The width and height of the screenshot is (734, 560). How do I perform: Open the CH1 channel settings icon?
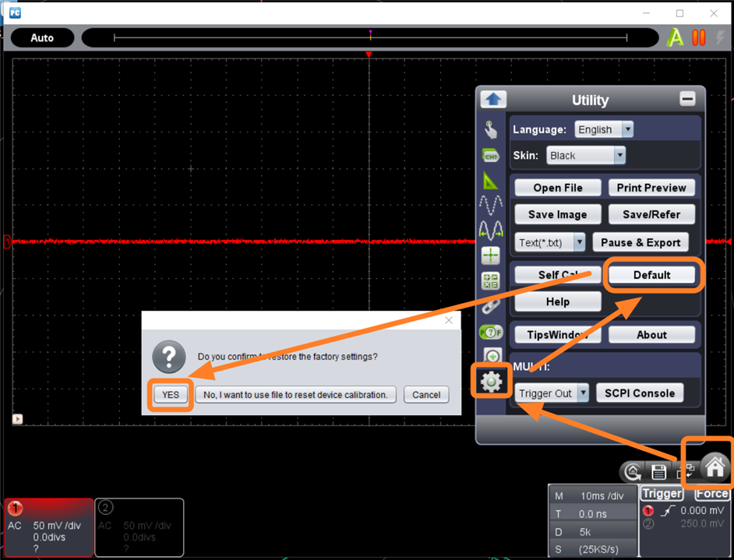pyautogui.click(x=490, y=155)
